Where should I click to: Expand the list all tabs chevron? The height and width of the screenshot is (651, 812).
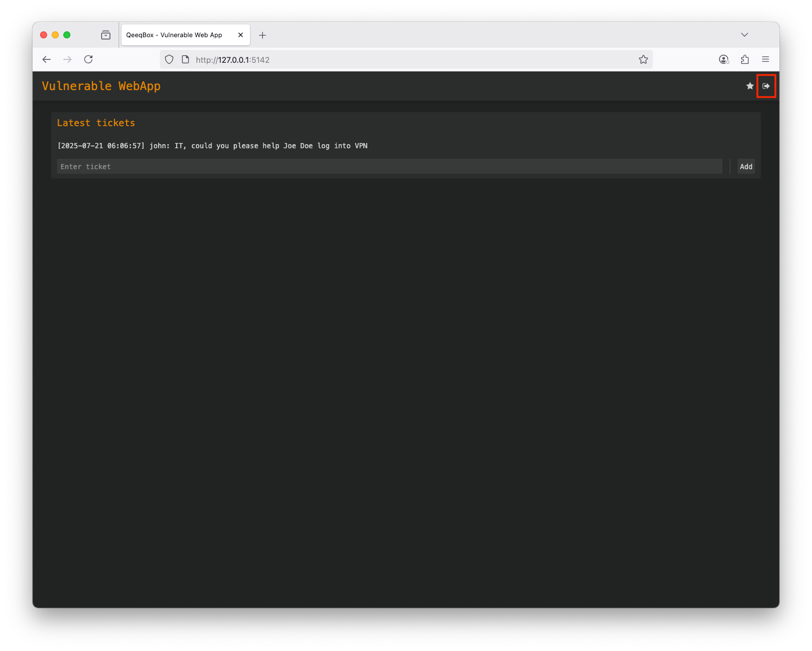tap(745, 35)
